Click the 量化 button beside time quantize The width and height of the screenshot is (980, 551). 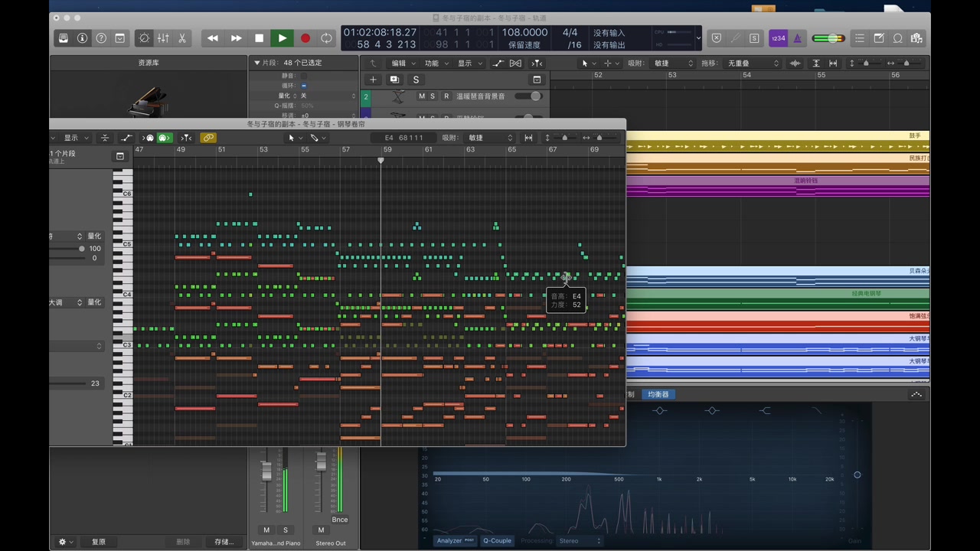coord(94,236)
